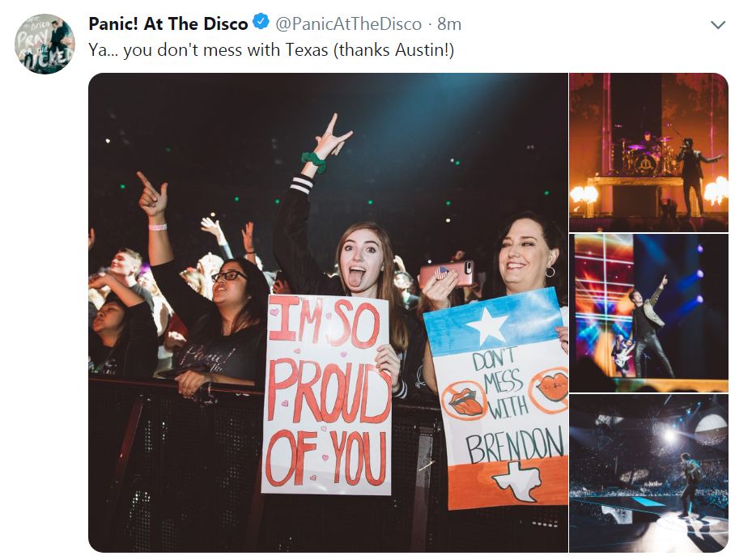Open the bottom-right arena spotlight photo

pyautogui.click(x=648, y=473)
